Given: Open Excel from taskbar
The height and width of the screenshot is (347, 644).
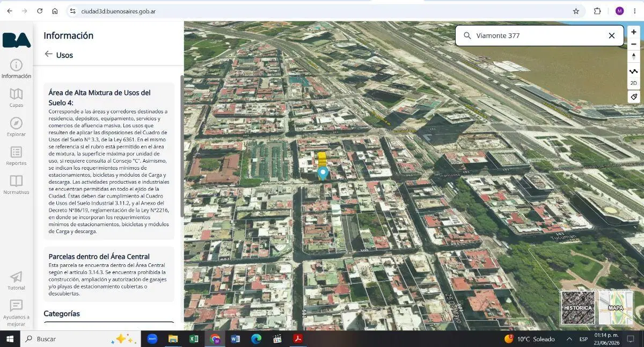Looking at the screenshot, I should point(194,339).
